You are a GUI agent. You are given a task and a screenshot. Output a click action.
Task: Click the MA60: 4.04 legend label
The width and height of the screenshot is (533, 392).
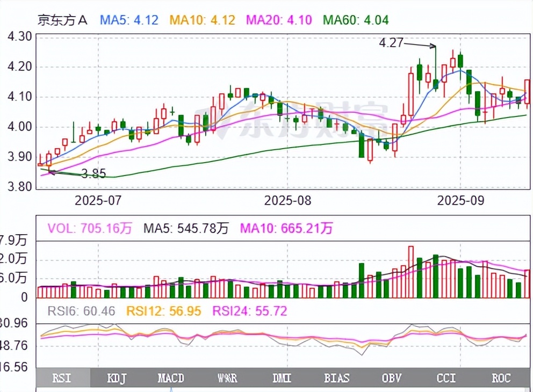356,20
